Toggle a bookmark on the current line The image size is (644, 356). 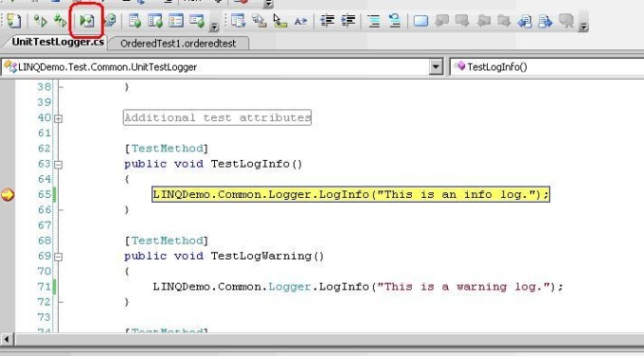click(420, 21)
